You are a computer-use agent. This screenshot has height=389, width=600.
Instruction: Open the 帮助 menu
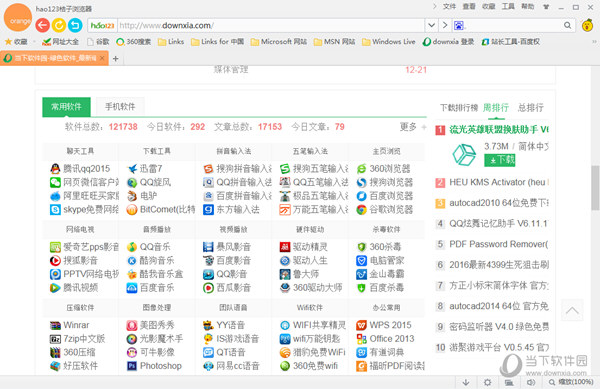click(x=528, y=7)
